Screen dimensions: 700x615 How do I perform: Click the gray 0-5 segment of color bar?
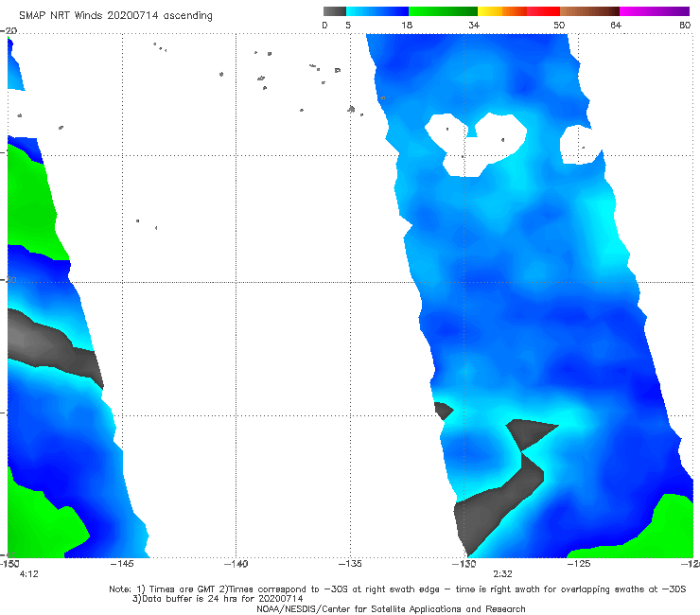click(335, 11)
